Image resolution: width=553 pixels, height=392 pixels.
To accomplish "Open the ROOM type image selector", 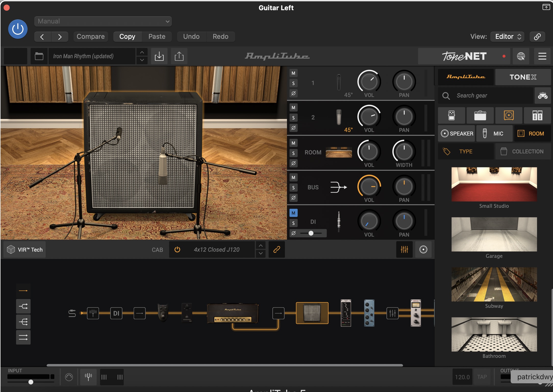I will [x=339, y=152].
